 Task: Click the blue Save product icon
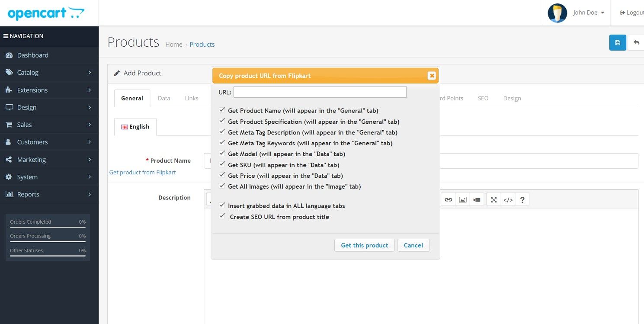point(618,42)
